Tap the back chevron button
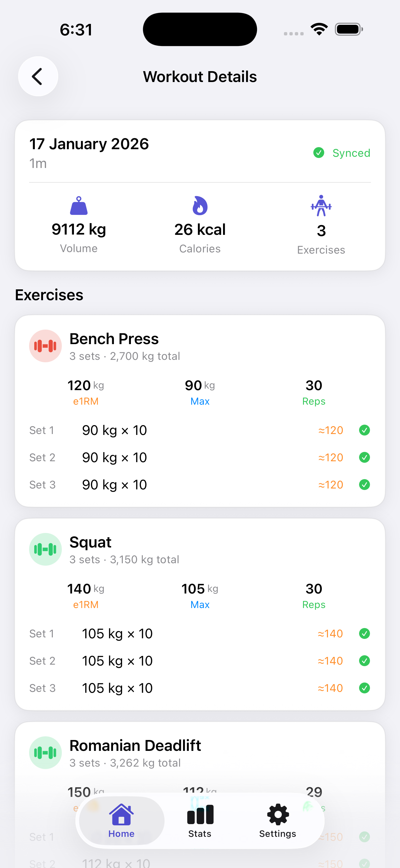Image resolution: width=400 pixels, height=868 pixels. (x=38, y=77)
